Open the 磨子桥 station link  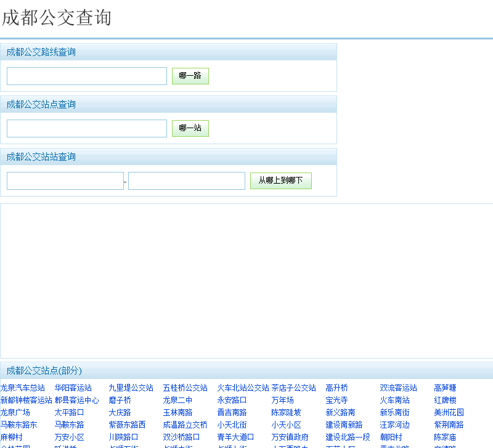point(120,400)
